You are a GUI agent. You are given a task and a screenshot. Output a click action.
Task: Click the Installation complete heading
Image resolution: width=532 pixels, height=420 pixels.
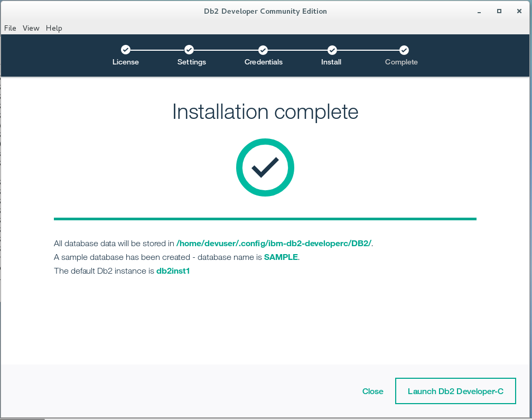[265, 112]
